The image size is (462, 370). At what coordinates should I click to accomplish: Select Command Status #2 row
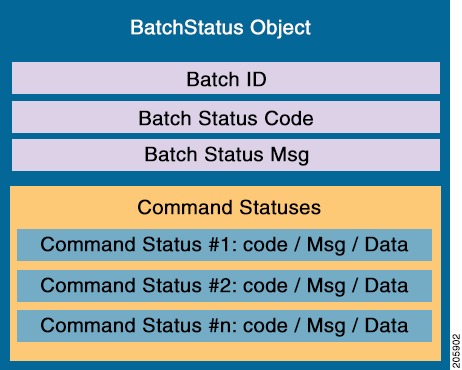pyautogui.click(x=224, y=286)
